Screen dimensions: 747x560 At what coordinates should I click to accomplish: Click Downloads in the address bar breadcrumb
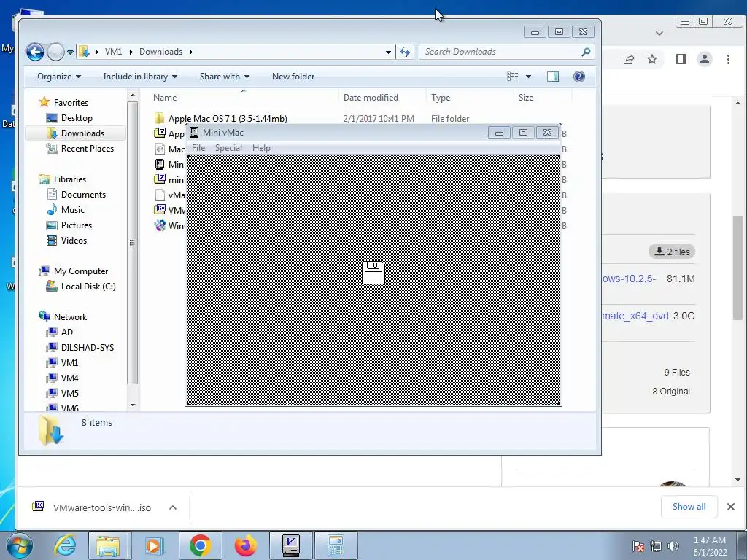(160, 52)
